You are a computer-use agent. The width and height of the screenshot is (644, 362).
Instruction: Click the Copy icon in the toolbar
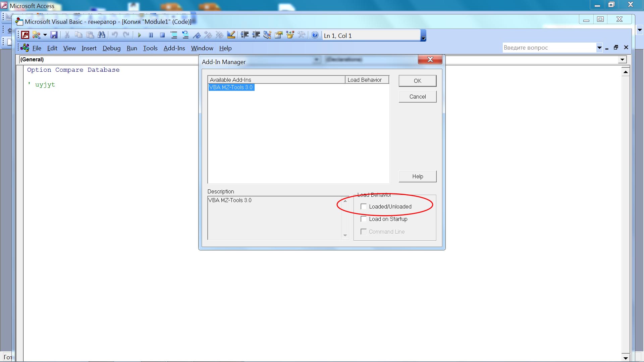(x=78, y=35)
